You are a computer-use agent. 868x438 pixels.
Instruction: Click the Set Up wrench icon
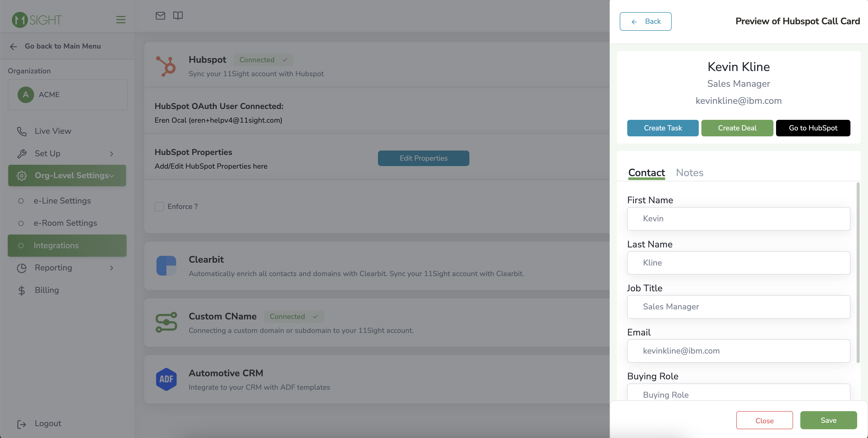(21, 154)
